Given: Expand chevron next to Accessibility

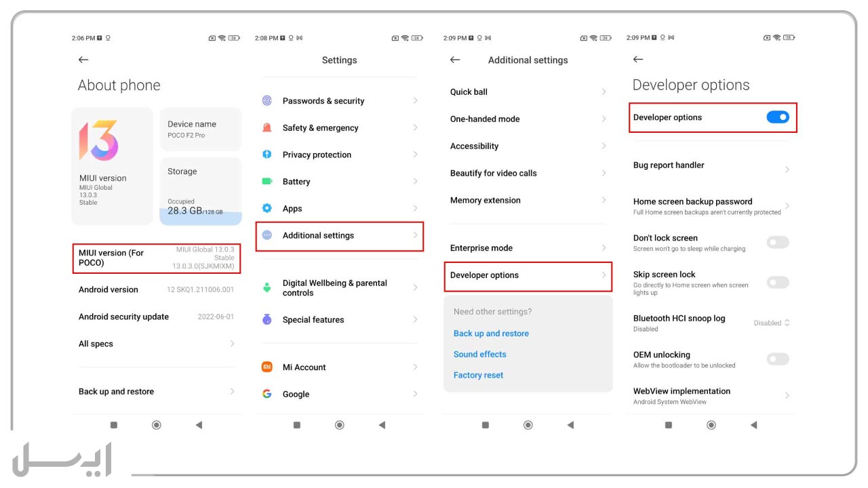Looking at the screenshot, I should (x=604, y=146).
